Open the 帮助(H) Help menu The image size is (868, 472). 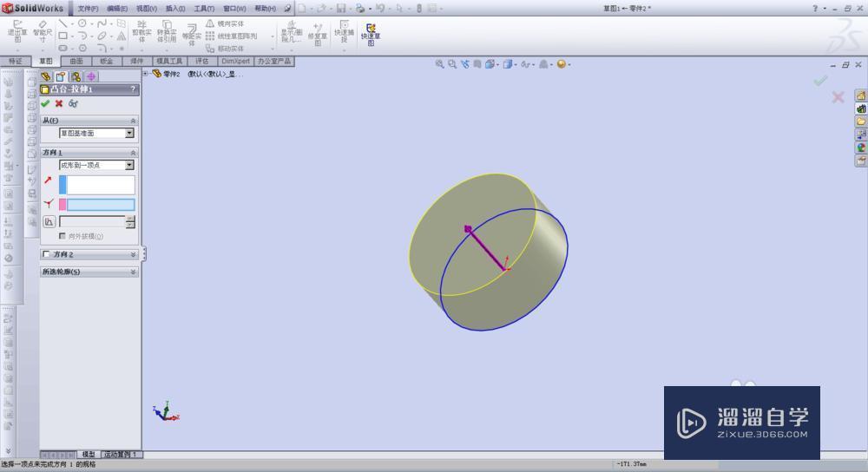tap(265, 9)
